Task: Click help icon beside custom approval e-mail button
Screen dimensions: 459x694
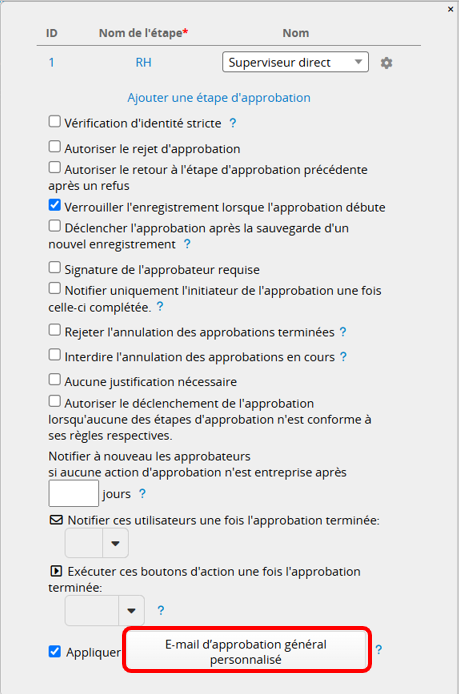Action: click(379, 650)
